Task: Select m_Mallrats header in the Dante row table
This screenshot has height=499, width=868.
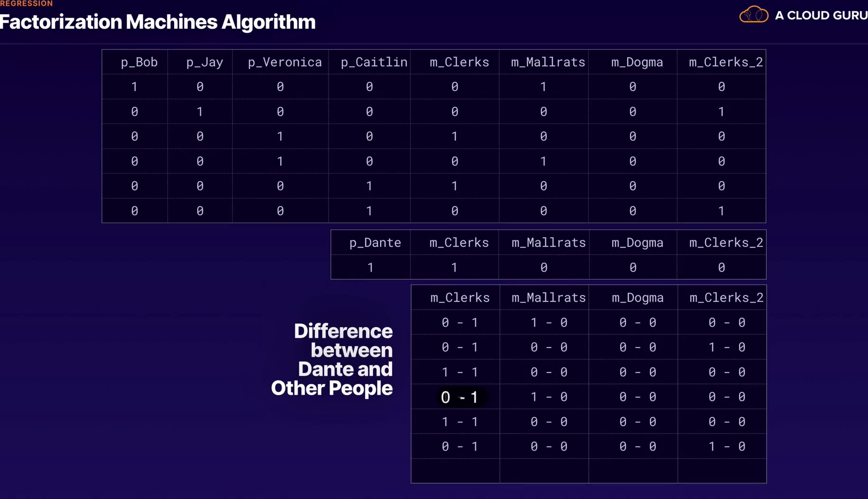Action: 548,243
